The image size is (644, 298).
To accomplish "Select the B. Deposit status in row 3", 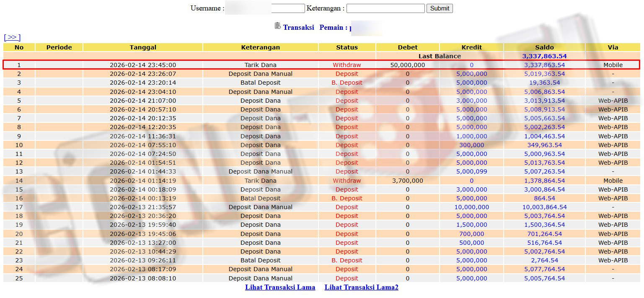I will [347, 83].
